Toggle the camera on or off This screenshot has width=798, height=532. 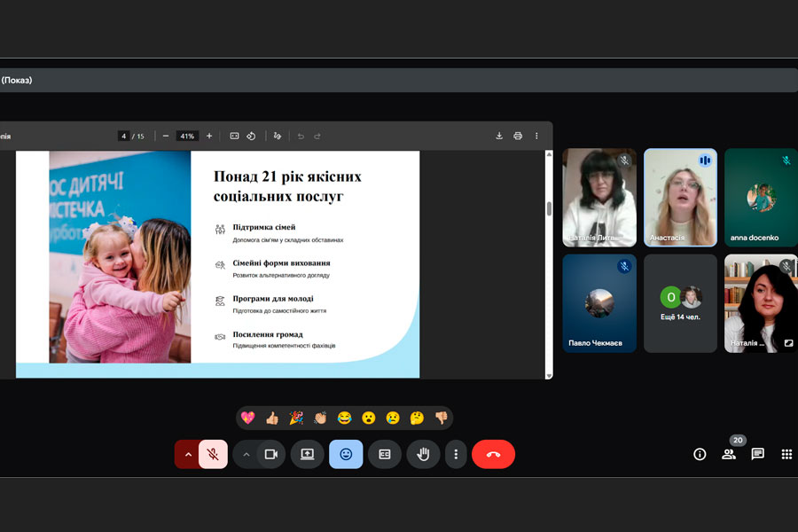tap(271, 454)
